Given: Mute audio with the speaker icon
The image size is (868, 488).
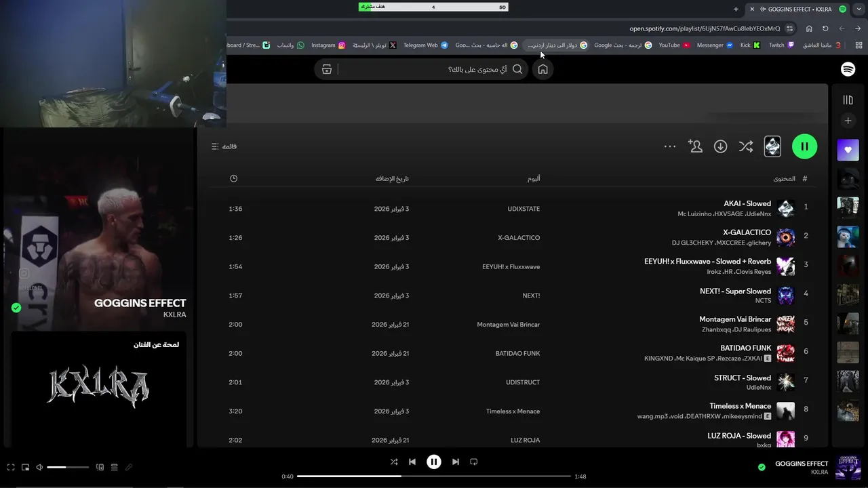Looking at the screenshot, I should click(x=39, y=467).
